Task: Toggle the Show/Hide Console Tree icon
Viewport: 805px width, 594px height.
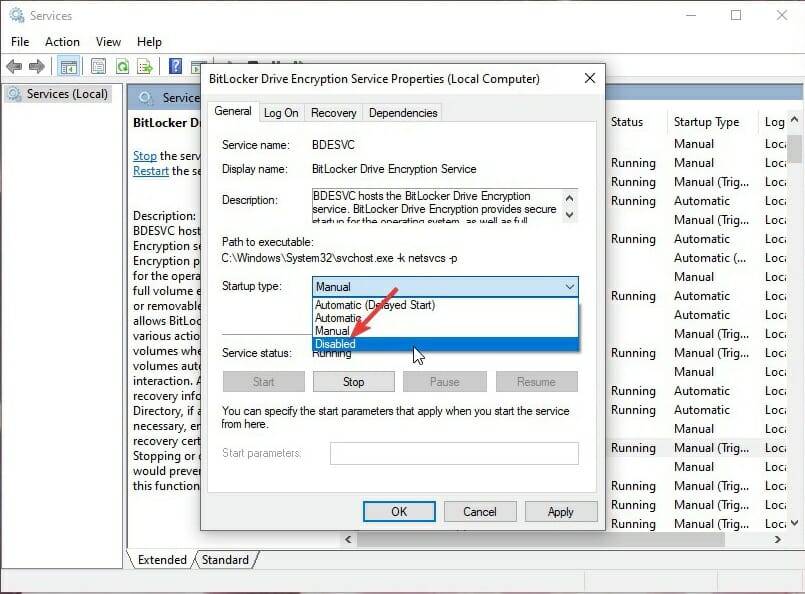Action: pyautogui.click(x=67, y=66)
